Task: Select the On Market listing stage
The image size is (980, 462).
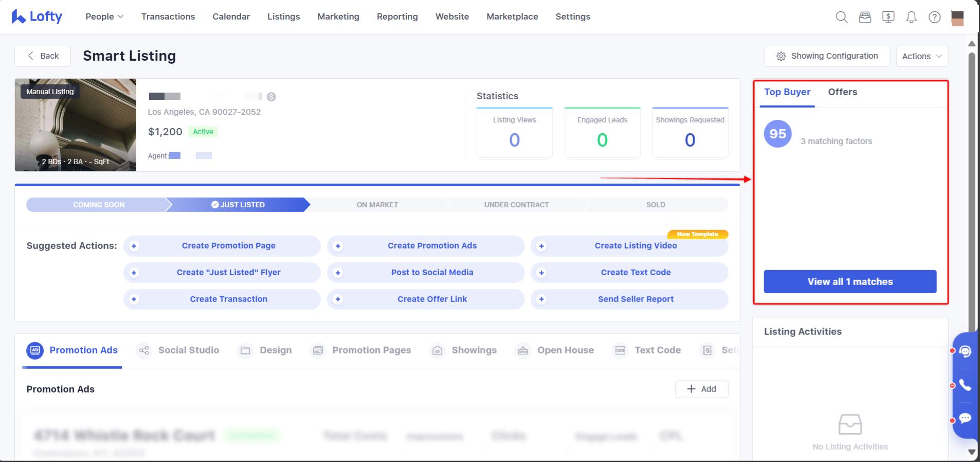Action: pyautogui.click(x=377, y=205)
